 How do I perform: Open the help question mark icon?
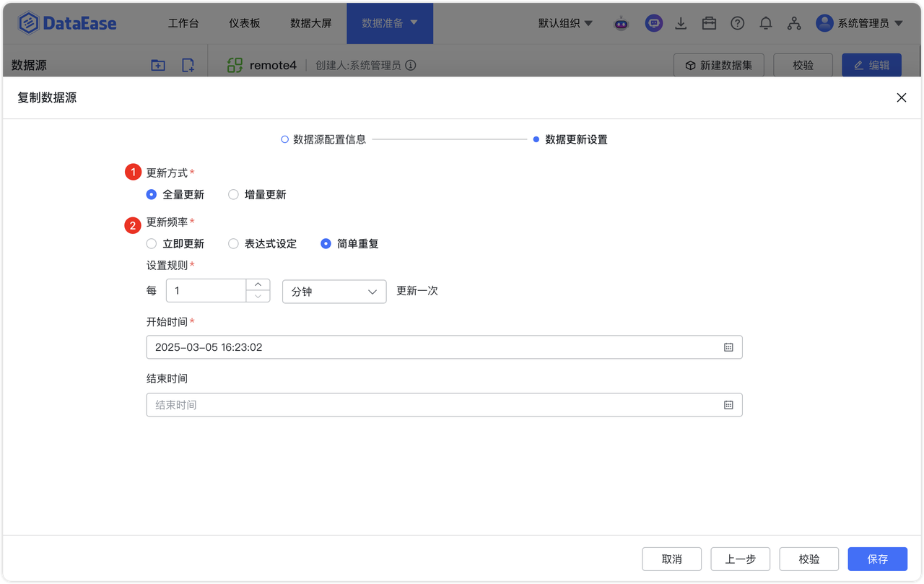coord(737,23)
